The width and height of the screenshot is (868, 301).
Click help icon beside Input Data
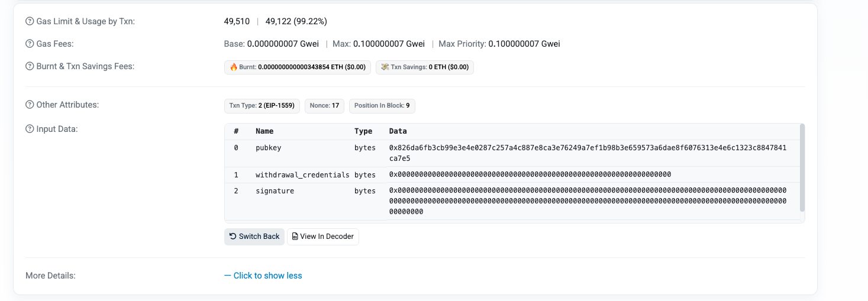tap(30, 129)
